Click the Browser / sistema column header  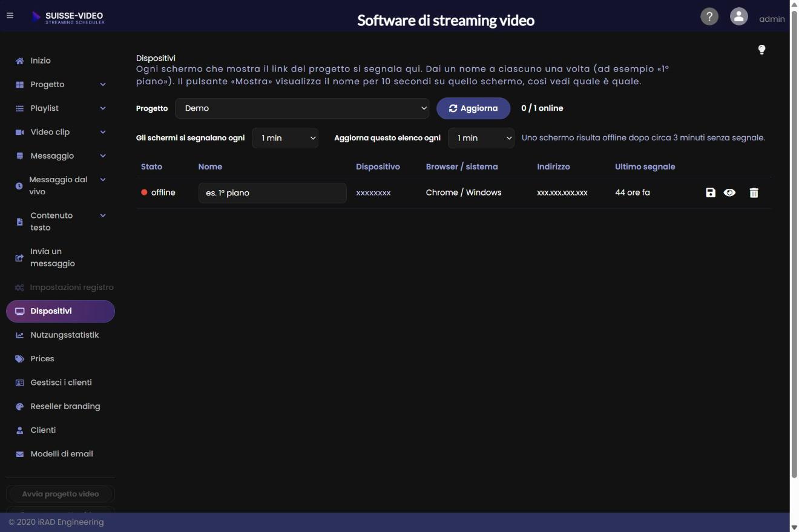(x=462, y=166)
